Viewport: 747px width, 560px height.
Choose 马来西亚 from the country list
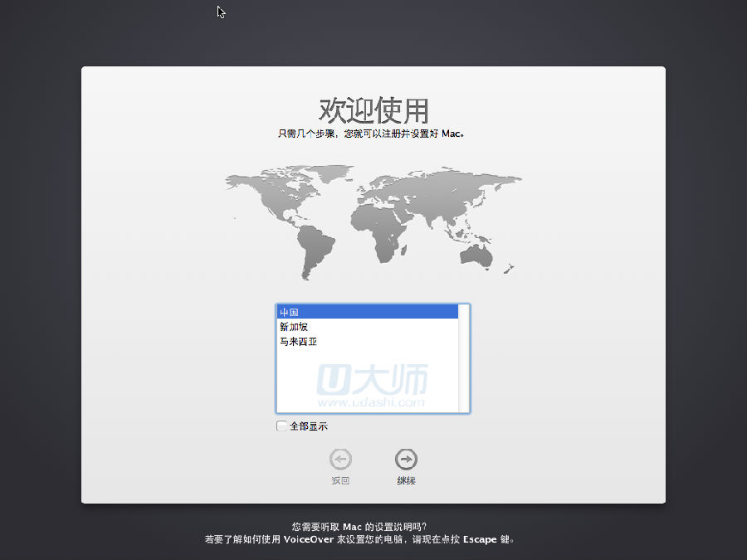(298, 342)
